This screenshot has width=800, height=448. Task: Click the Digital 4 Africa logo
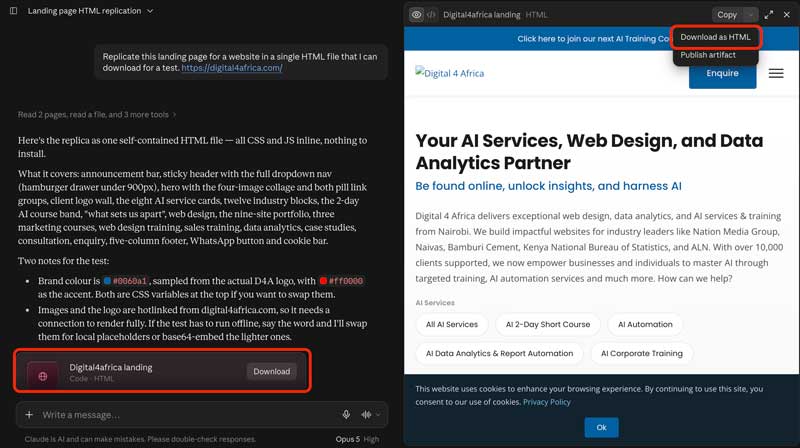click(449, 73)
